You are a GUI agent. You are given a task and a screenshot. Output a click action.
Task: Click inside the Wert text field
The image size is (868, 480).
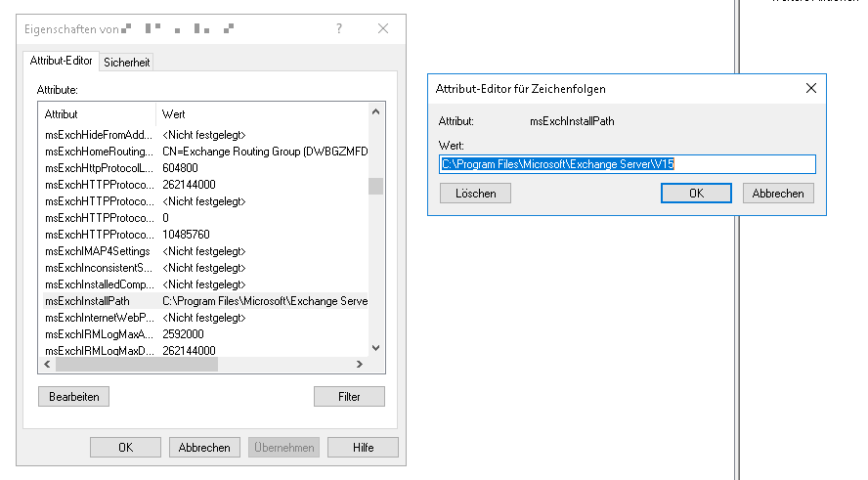(x=627, y=164)
